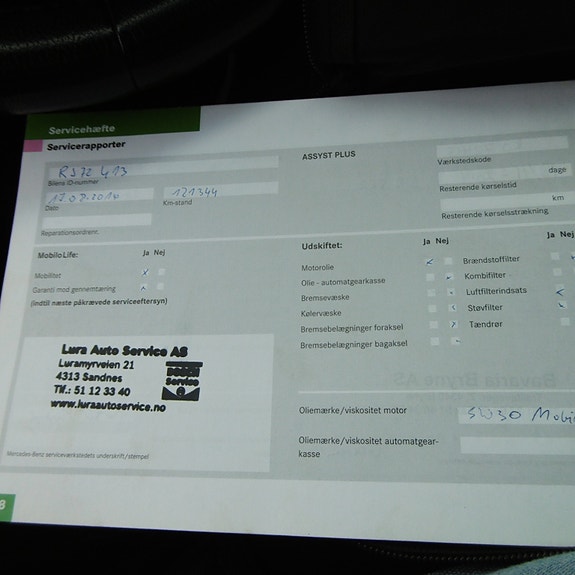
Task: Click the Kombifilter label
Action: coord(485,276)
